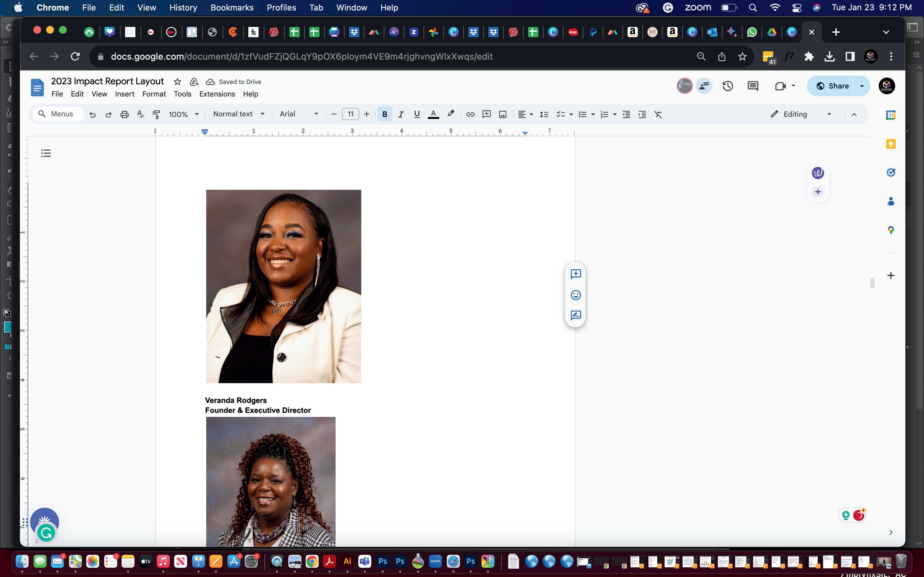Show the document outline icon
Screen dimensions: 924x577
point(46,154)
